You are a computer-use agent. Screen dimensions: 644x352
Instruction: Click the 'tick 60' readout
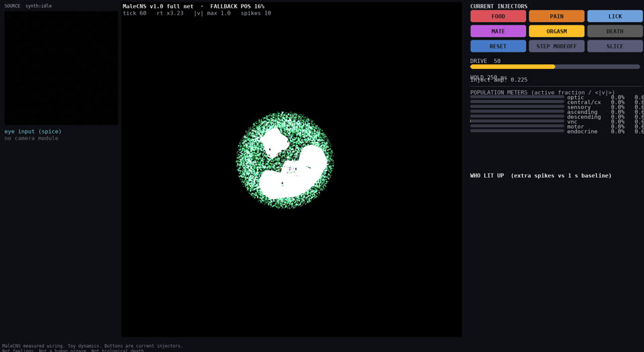coord(134,13)
